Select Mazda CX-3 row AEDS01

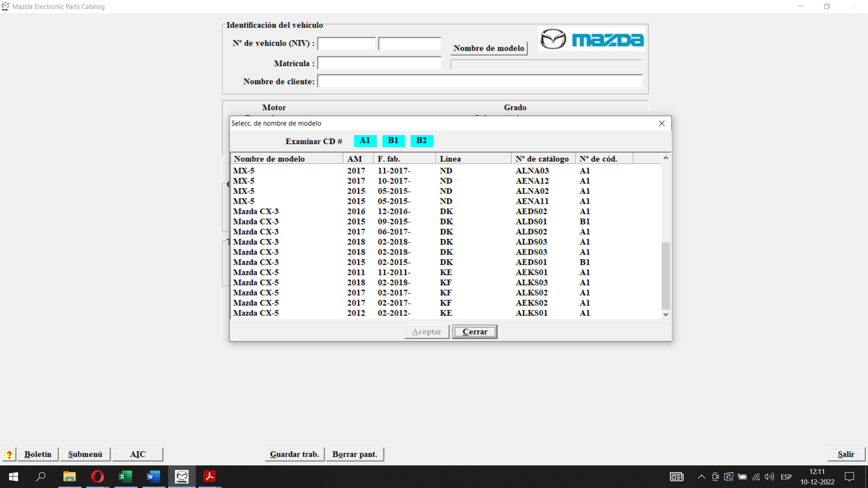click(x=446, y=262)
